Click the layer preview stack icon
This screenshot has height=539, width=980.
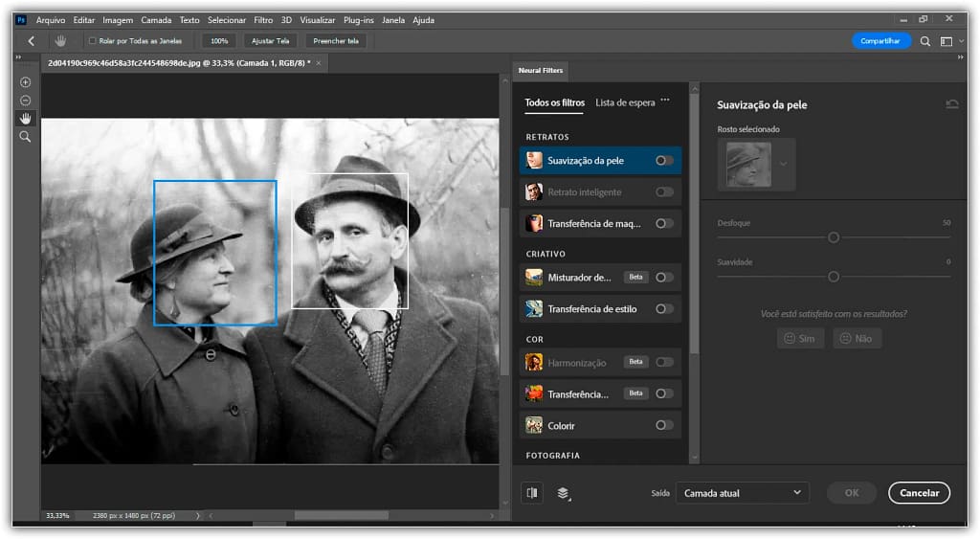[563, 493]
